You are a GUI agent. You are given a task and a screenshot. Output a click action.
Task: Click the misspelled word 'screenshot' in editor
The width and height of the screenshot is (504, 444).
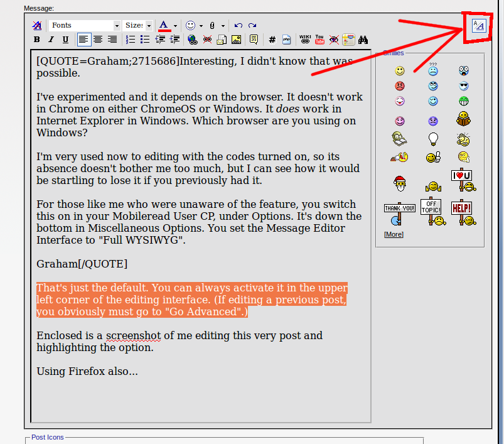point(133,335)
